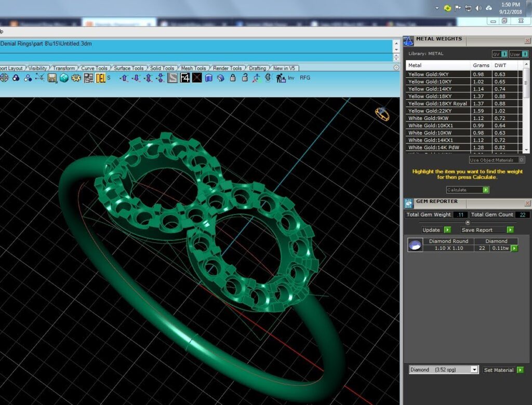Click the teal gem cube toolbar icon
The image size is (532, 405).
click(x=64, y=78)
